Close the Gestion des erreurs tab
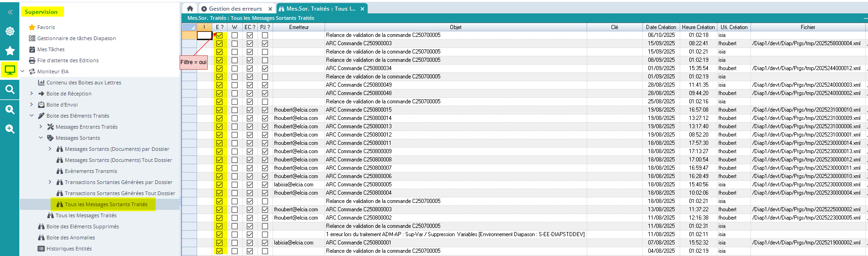Screen dimensions: 868x256 270,9
